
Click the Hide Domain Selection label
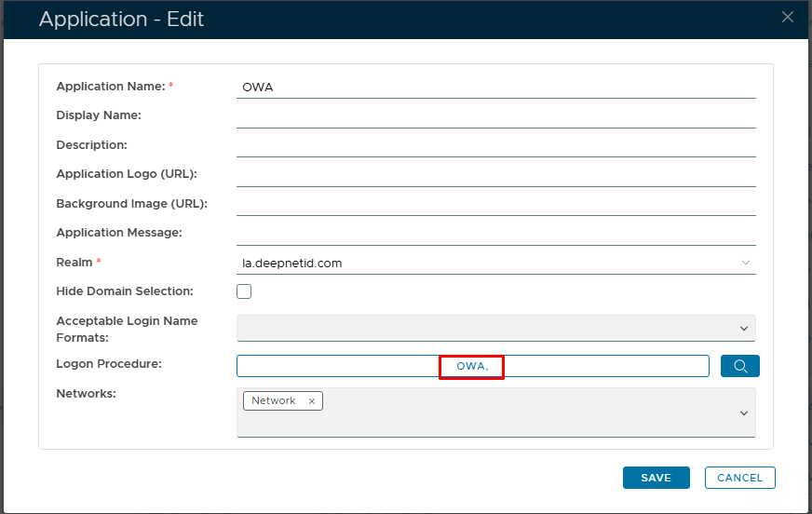click(125, 291)
